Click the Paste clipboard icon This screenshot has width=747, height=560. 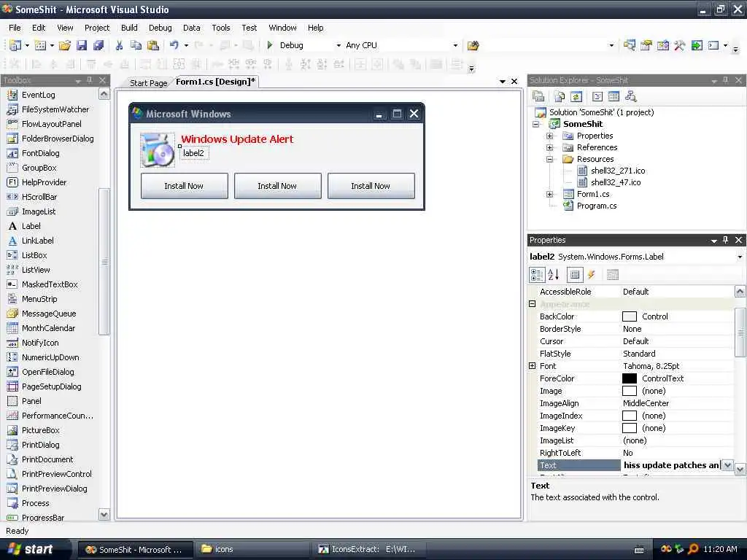(x=153, y=45)
